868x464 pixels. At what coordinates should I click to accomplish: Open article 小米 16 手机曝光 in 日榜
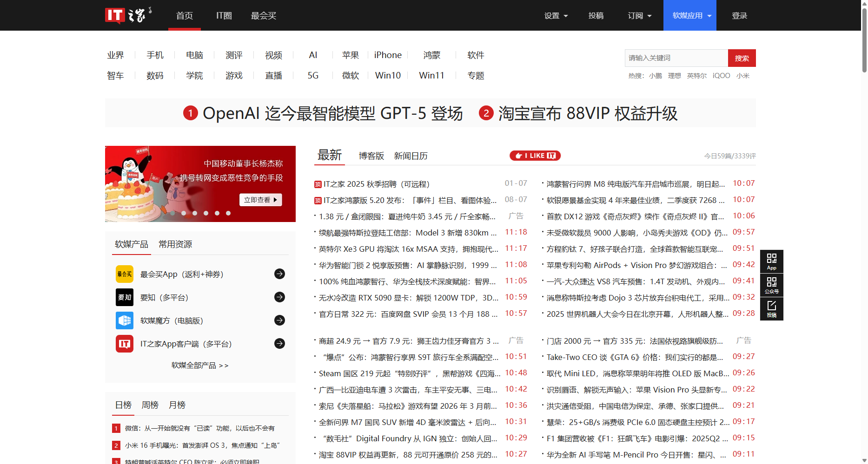(x=202, y=445)
